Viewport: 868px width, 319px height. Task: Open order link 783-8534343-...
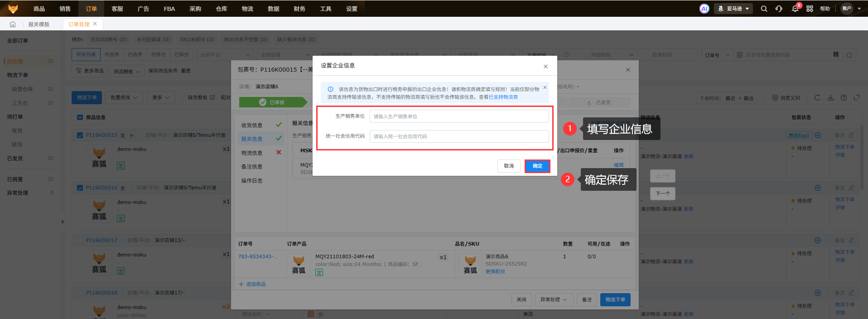pos(258,256)
